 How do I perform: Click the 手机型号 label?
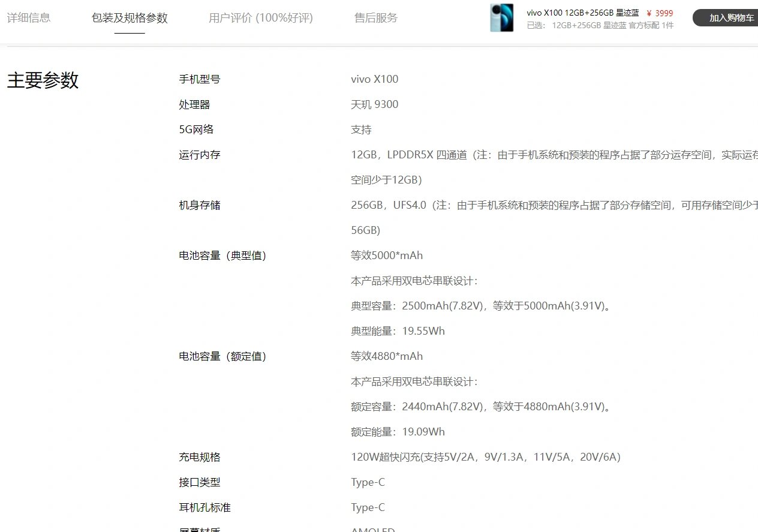(200, 79)
